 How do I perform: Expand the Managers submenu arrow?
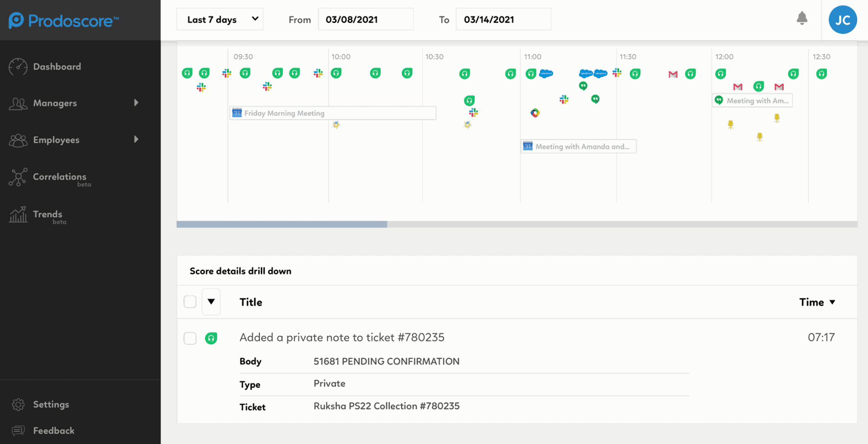click(x=136, y=103)
